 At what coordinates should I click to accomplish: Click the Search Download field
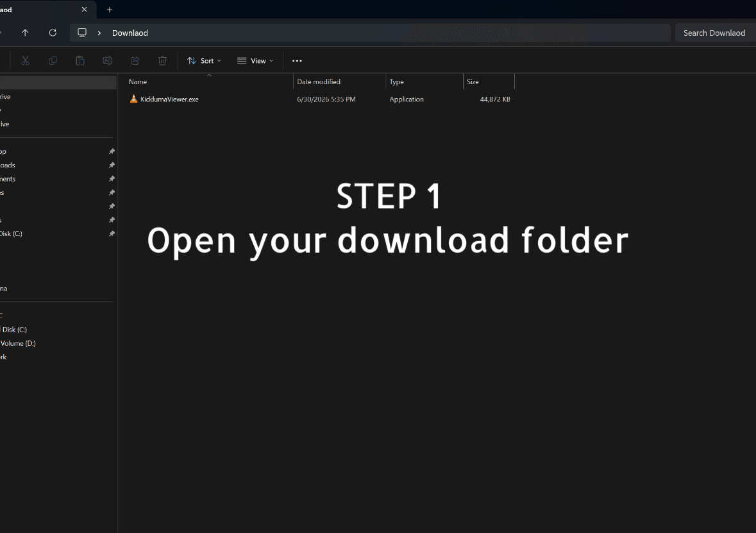715,33
